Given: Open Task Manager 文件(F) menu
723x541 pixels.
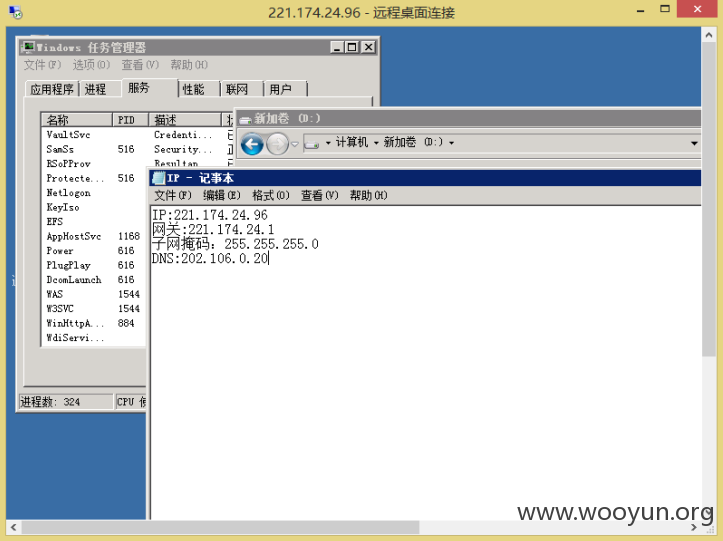Looking at the screenshot, I should point(42,65).
